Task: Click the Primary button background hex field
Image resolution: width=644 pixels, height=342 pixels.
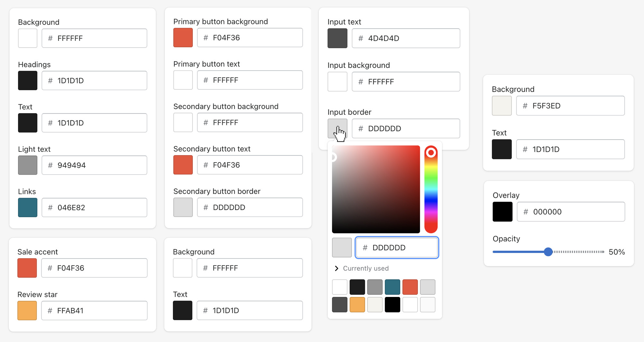Action: 250,38
